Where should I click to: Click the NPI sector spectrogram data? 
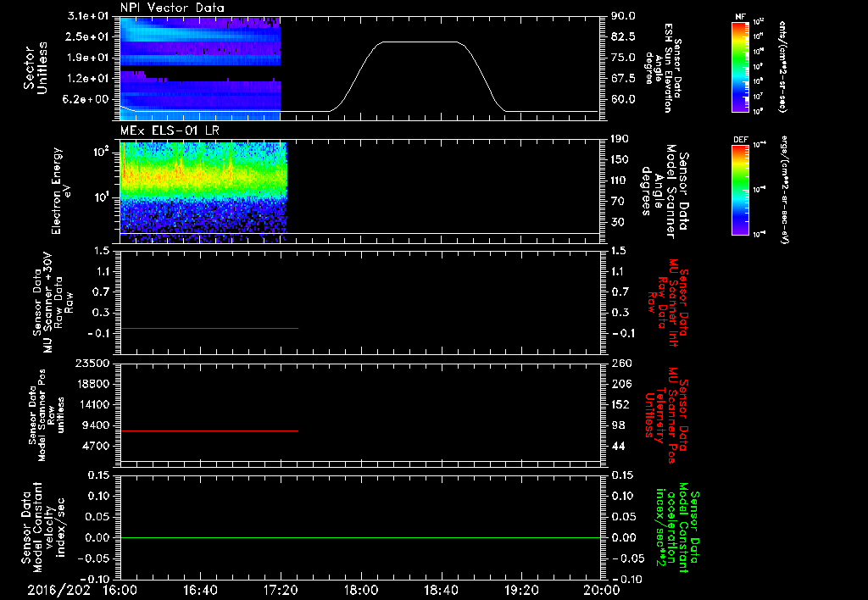(200, 69)
